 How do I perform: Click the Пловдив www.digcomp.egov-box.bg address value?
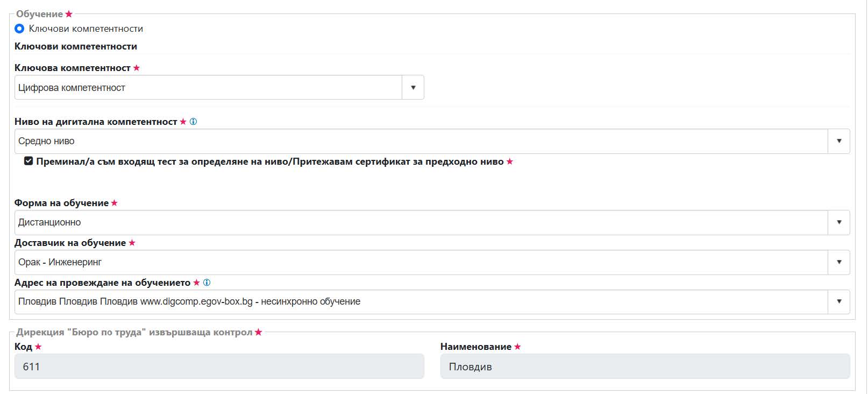point(189,301)
